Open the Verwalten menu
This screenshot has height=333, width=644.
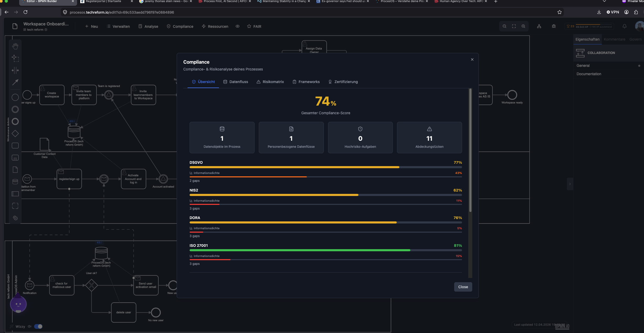tap(118, 26)
